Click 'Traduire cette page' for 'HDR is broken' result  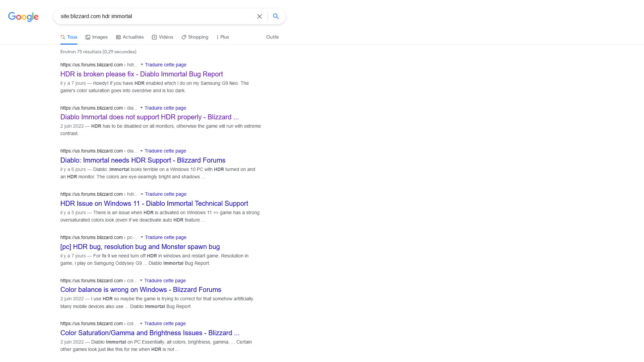pos(166,65)
